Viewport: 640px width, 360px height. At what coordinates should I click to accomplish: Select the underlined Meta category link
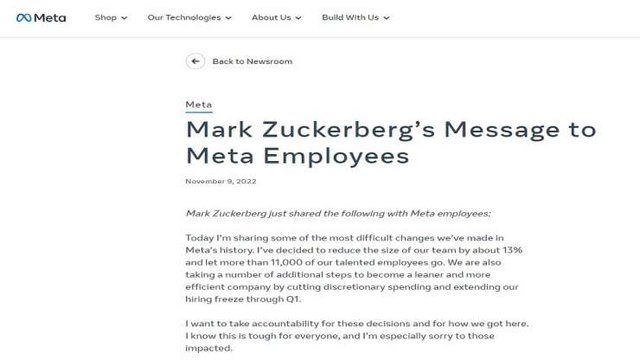(199, 105)
